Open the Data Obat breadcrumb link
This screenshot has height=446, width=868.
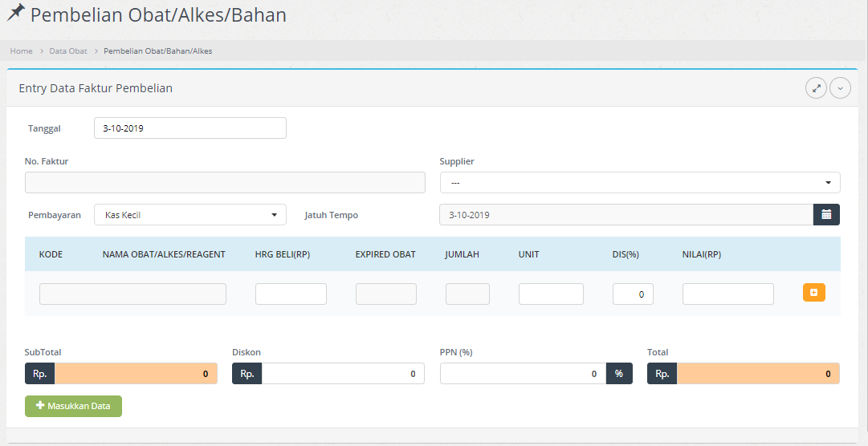(x=67, y=51)
